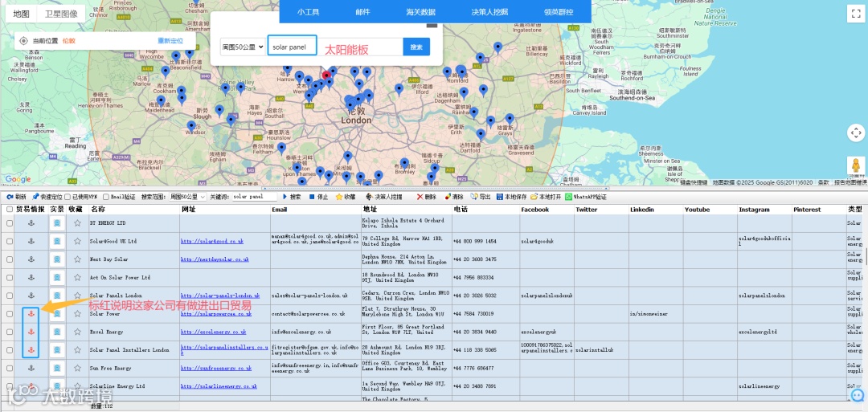
Task: Open the toolbar 搜索范围 dropdown
Action: [187, 197]
